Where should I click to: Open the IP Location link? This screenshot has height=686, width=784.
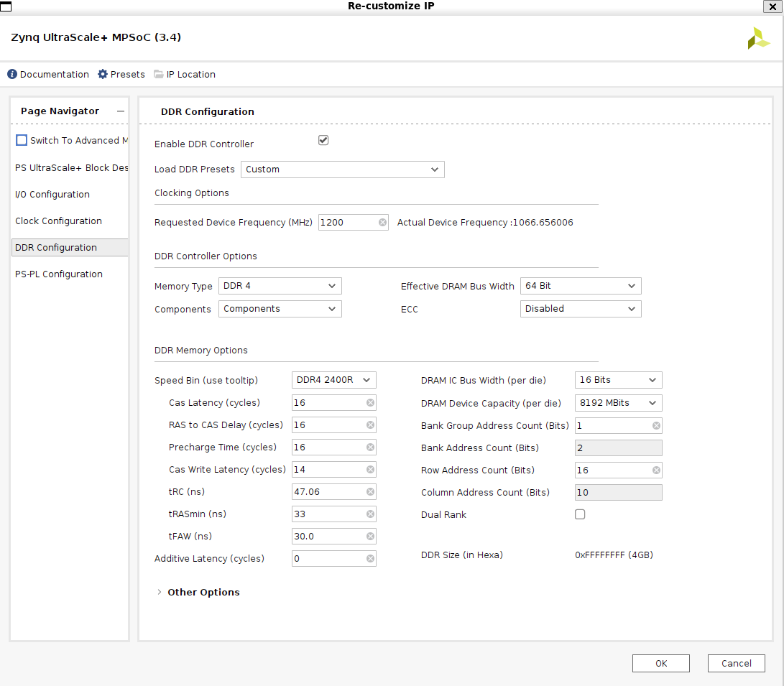pyautogui.click(x=191, y=75)
